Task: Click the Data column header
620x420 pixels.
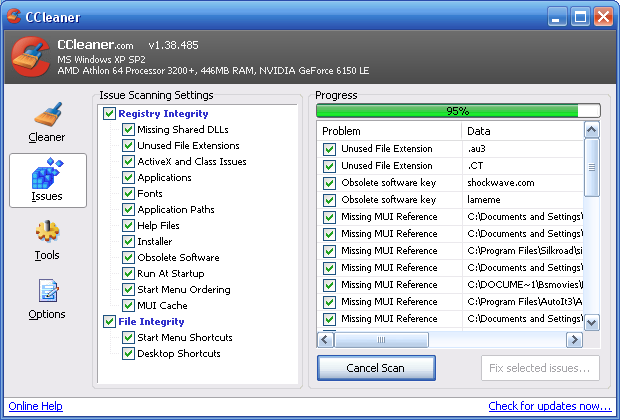Action: [x=520, y=131]
